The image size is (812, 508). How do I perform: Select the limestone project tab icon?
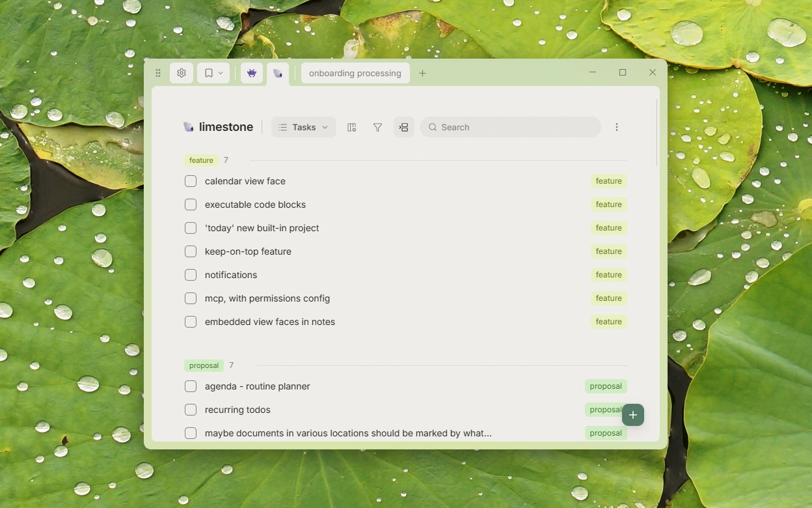click(x=278, y=74)
